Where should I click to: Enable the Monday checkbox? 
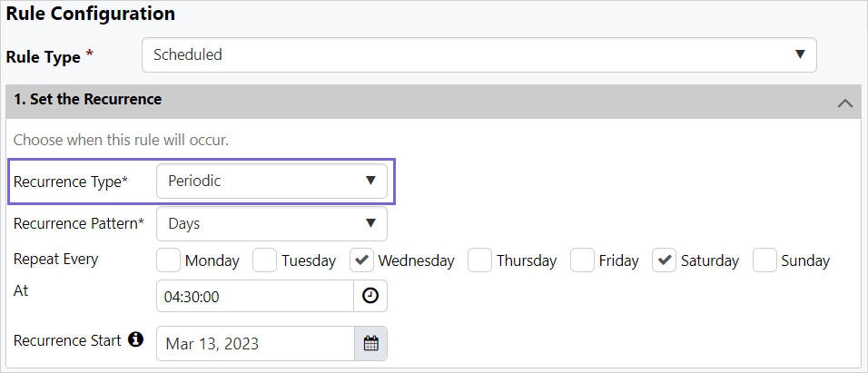168,260
